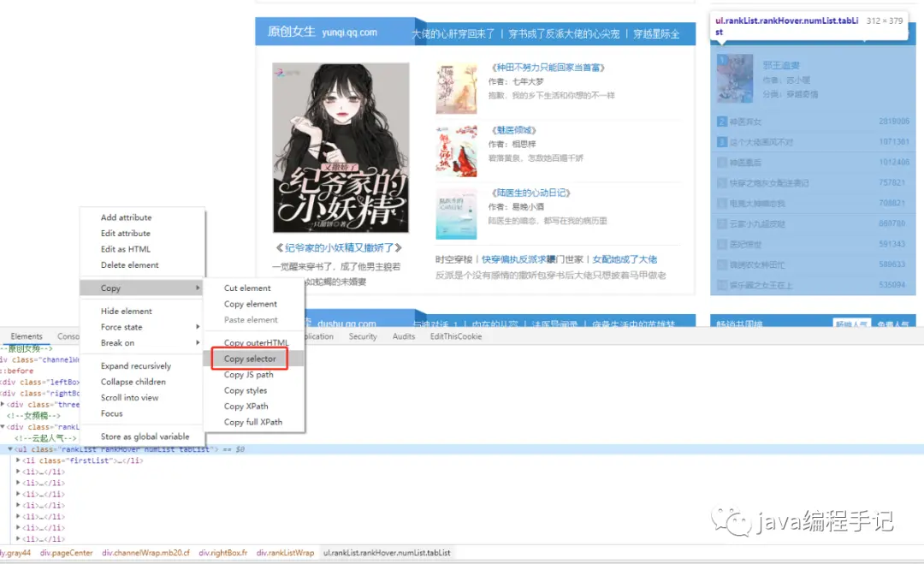The image size is (924, 564).
Task: Expand the li.firstList tree node
Action: point(19,460)
